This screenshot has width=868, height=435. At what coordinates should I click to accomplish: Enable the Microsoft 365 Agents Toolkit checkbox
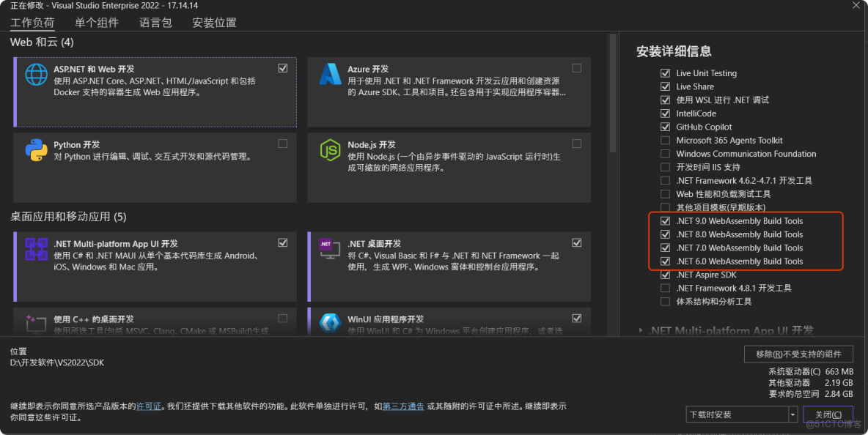tap(665, 140)
